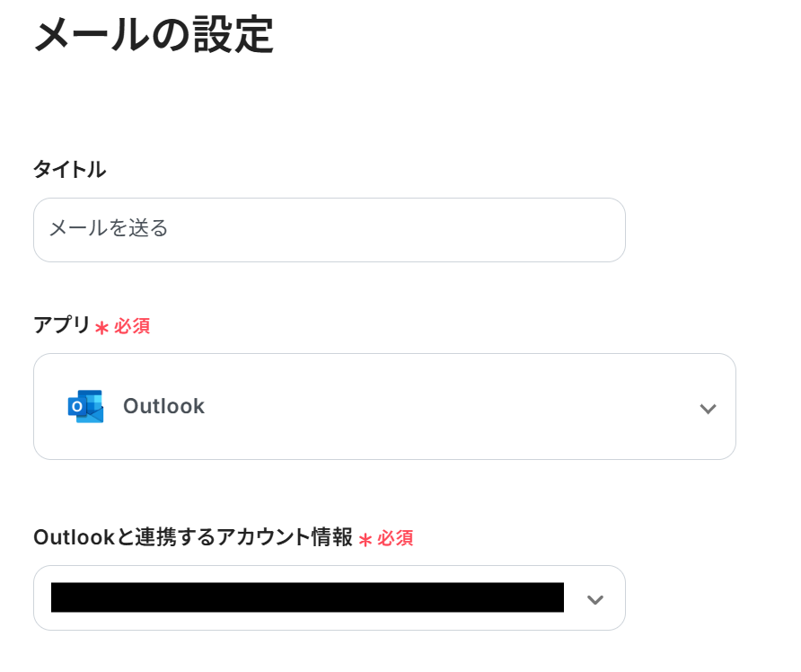Click the 必須 marker beside account info
The image size is (801, 672).
tap(395, 538)
